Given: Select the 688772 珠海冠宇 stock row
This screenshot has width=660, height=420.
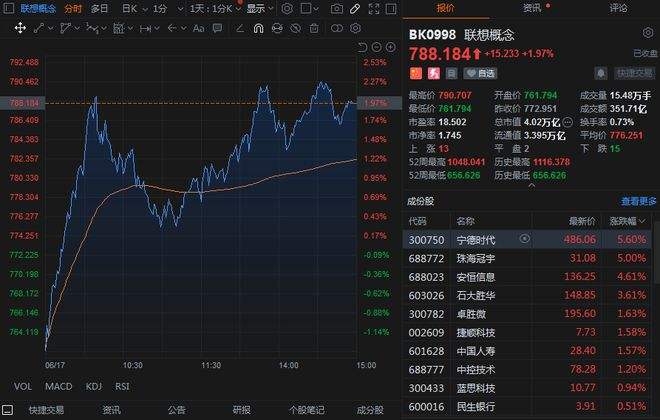Looking at the screenshot, I should (x=527, y=258).
